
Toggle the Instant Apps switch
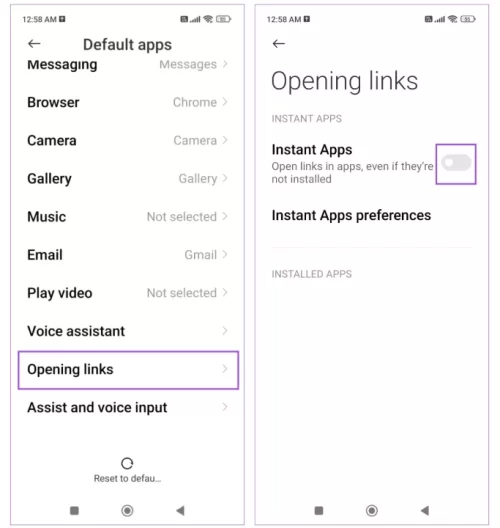456,163
